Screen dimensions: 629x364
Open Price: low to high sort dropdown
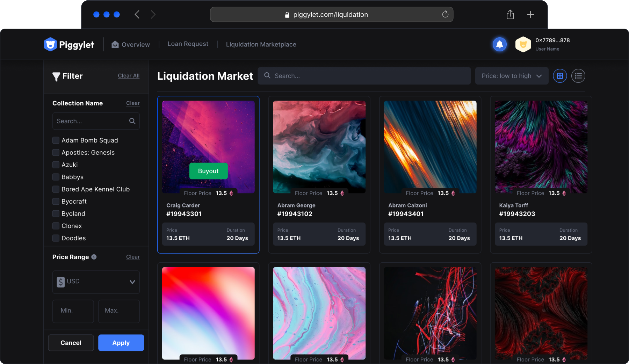[x=512, y=76]
